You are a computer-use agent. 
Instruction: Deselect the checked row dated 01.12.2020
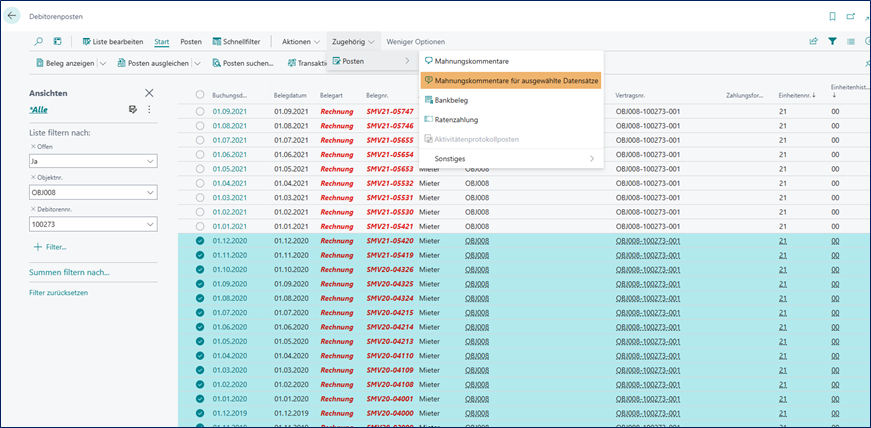tap(200, 241)
